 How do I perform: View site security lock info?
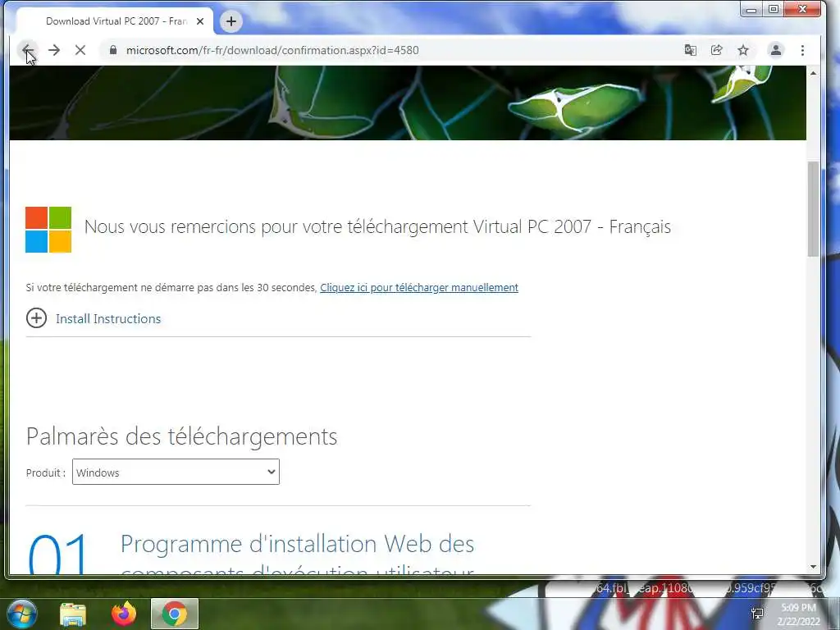coord(112,50)
